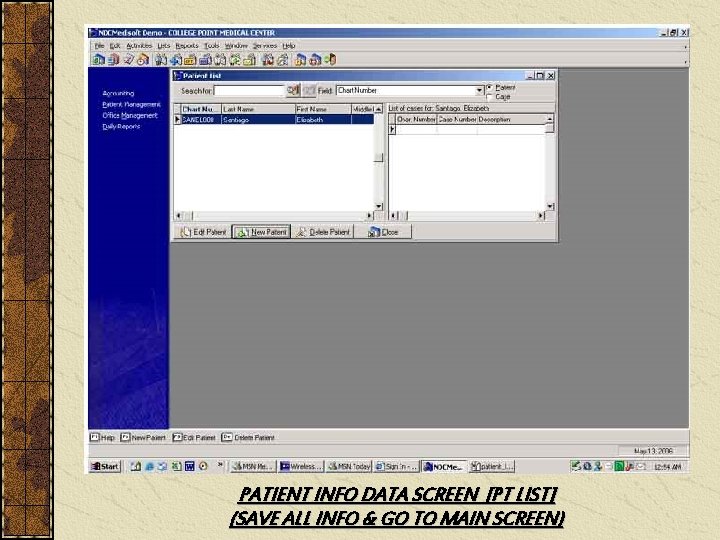Open the envelope Address list toolbar icon
Image resolution: width=720 pixels, height=540 pixels.
(x=250, y=60)
